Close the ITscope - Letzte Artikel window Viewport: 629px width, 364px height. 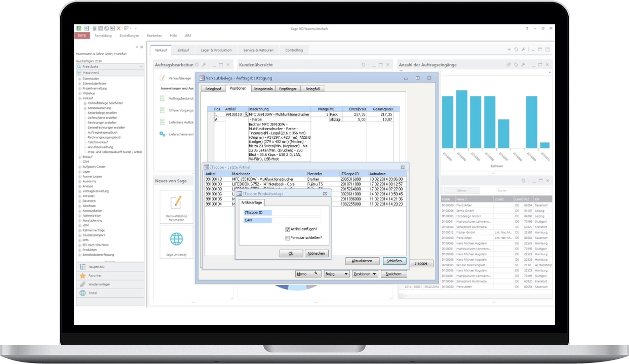[403, 167]
